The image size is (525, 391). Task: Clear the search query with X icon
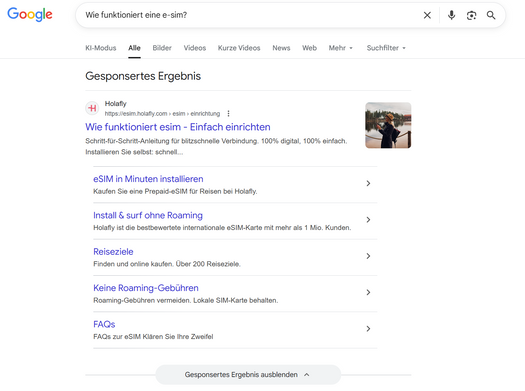click(427, 15)
